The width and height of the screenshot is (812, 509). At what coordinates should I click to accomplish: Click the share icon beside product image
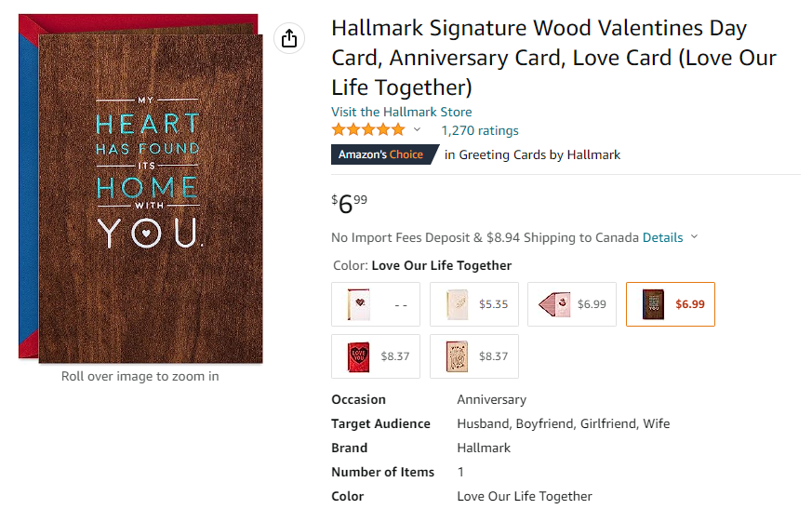(289, 38)
